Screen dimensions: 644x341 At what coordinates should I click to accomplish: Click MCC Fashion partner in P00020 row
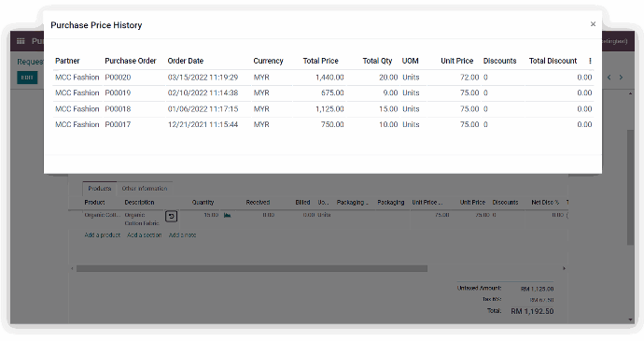(x=77, y=78)
